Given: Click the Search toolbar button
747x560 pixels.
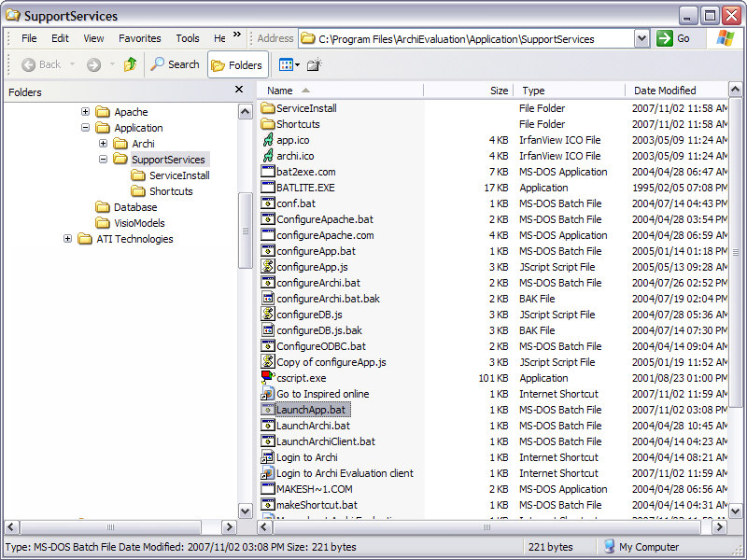Looking at the screenshot, I should click(175, 64).
